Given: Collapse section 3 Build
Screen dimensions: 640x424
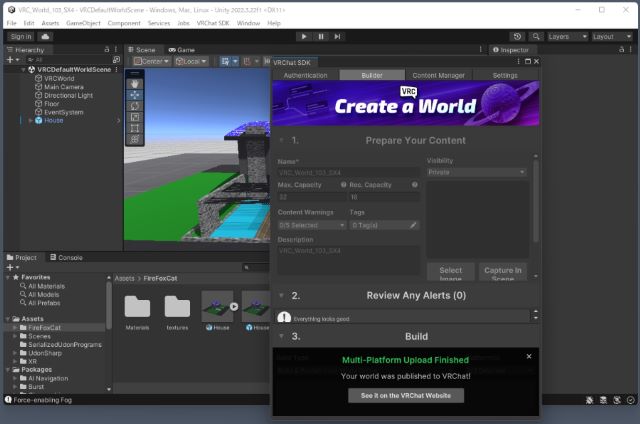Looking at the screenshot, I should pos(282,336).
